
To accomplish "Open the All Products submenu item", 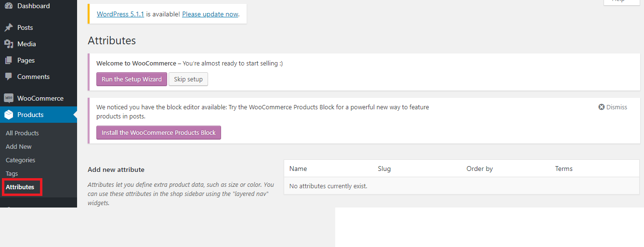I will point(22,133).
